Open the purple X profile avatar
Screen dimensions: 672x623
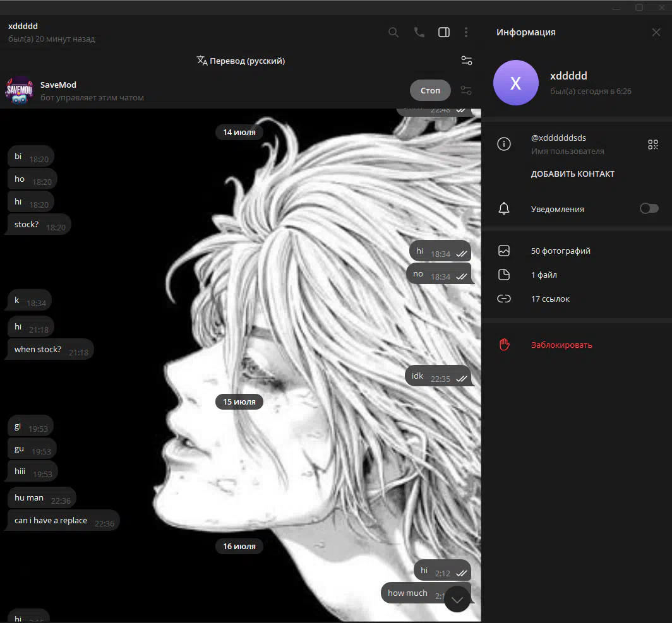(x=515, y=83)
